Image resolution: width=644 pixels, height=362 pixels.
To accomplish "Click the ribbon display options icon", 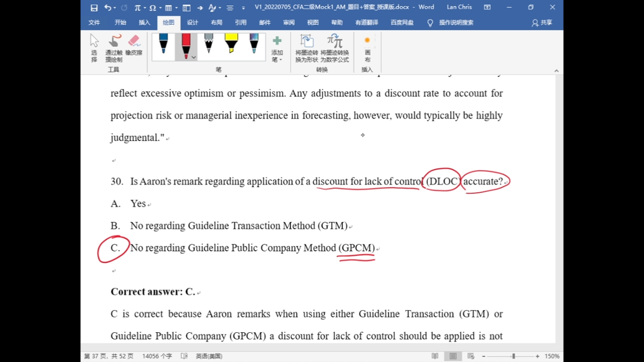I will pyautogui.click(x=487, y=7).
